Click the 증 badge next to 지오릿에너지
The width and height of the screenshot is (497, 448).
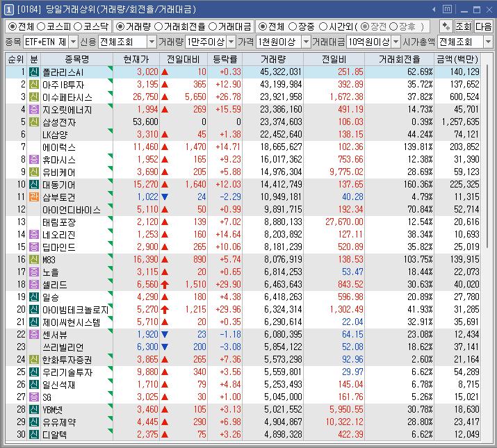(x=34, y=109)
